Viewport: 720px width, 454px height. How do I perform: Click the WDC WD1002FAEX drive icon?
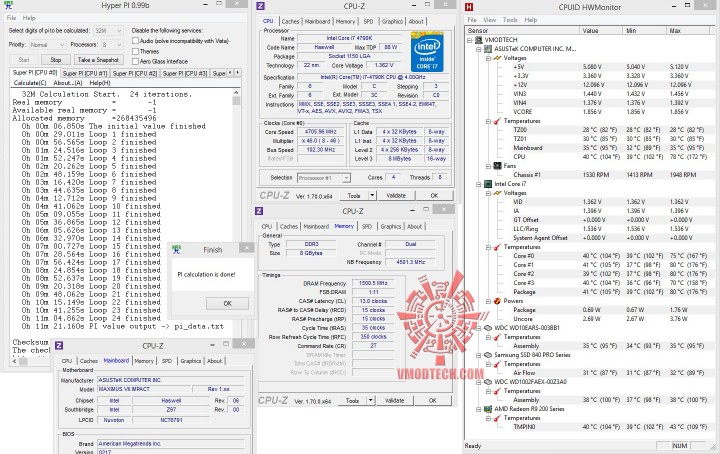point(487,382)
